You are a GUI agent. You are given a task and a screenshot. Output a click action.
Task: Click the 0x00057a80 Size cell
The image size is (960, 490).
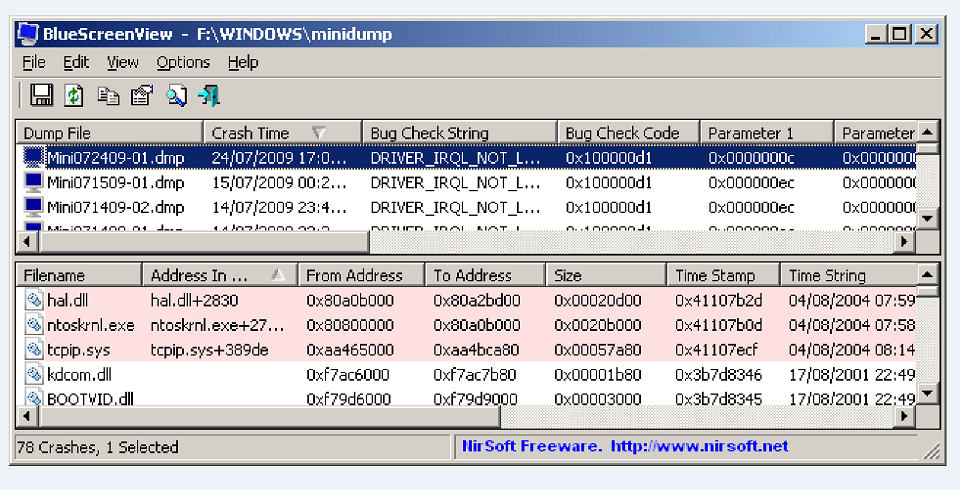[x=598, y=350]
